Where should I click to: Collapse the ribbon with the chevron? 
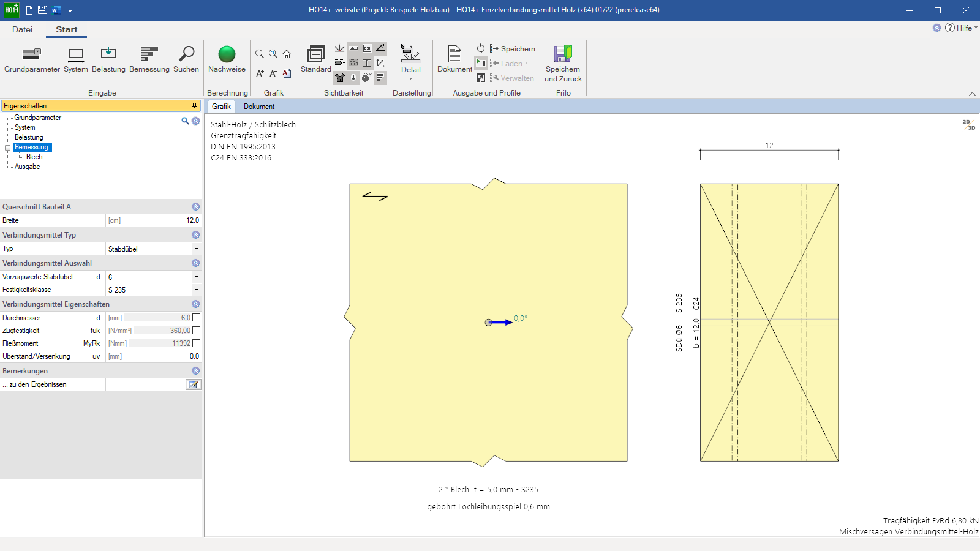pos(972,94)
